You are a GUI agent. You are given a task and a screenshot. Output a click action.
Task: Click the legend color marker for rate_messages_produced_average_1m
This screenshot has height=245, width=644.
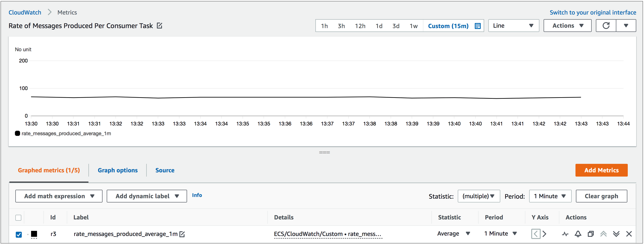click(18, 133)
